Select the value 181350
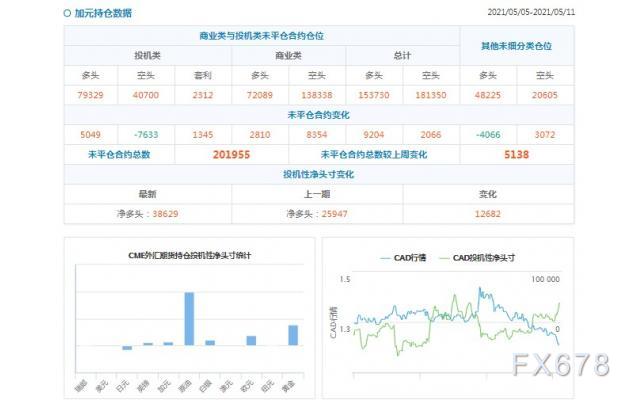 click(431, 95)
